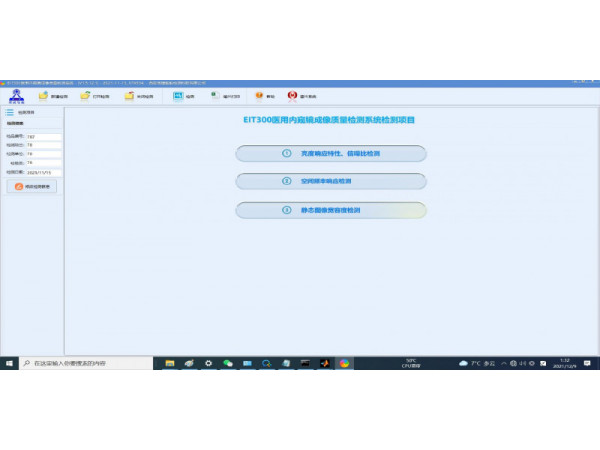
Task: Click the taskbar clock showing 1:32
Action: [566, 363]
